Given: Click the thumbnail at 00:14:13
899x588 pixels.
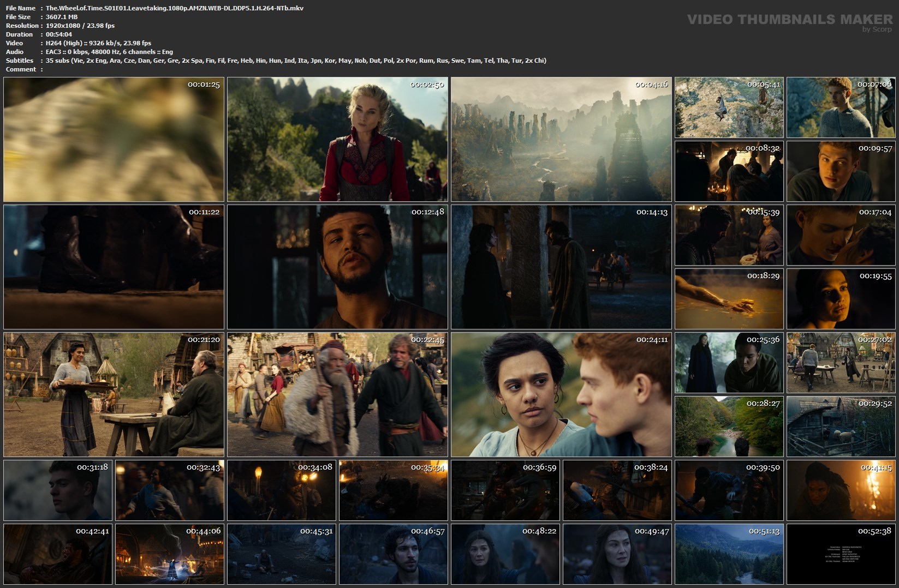Looking at the screenshot, I should 561,267.
